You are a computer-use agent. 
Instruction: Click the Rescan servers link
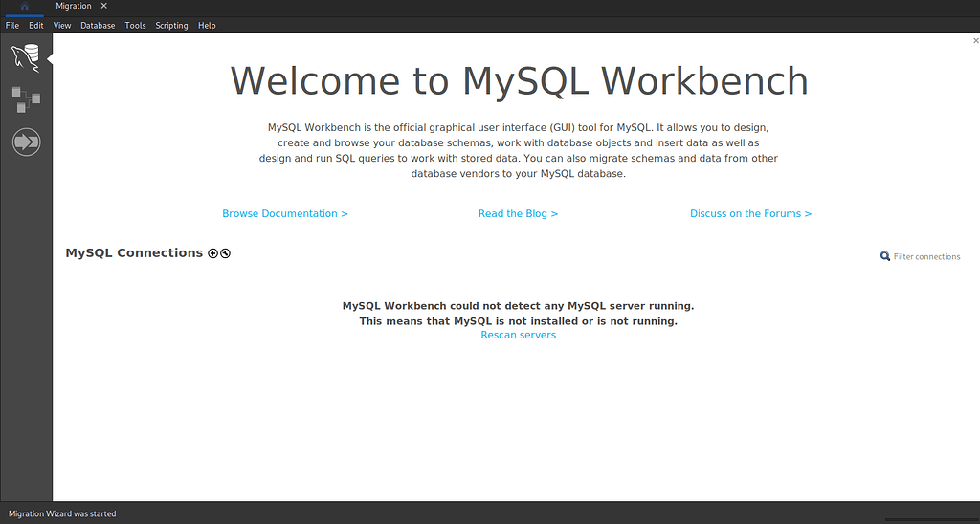(x=518, y=336)
